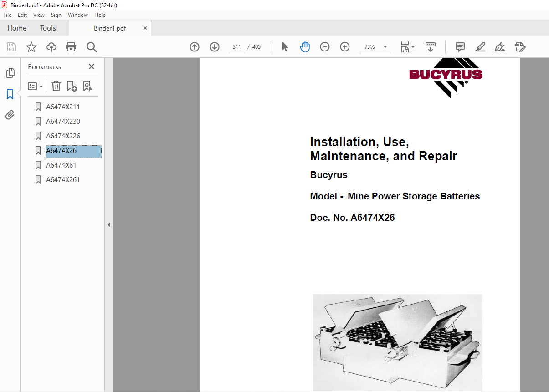Add Binder1.pdf to starred files

(31, 47)
